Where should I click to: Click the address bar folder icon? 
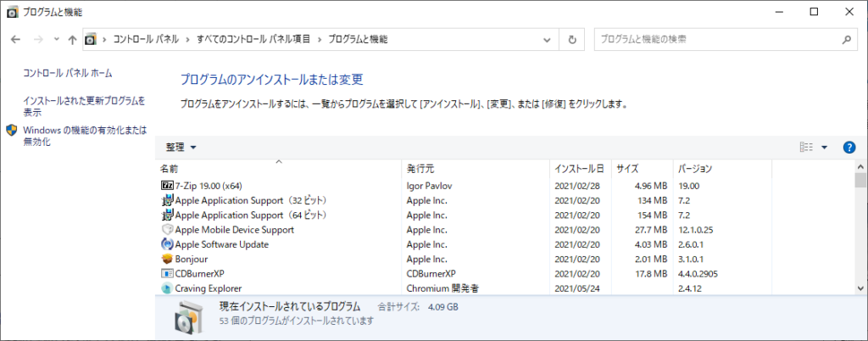(x=90, y=40)
